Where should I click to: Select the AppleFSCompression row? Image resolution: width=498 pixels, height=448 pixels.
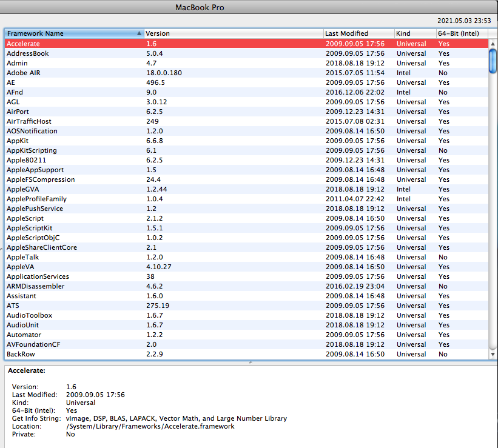click(246, 179)
